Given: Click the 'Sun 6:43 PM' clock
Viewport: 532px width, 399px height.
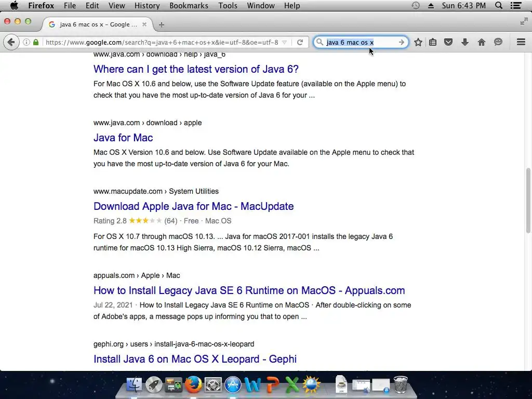Looking at the screenshot, I should tap(463, 5).
